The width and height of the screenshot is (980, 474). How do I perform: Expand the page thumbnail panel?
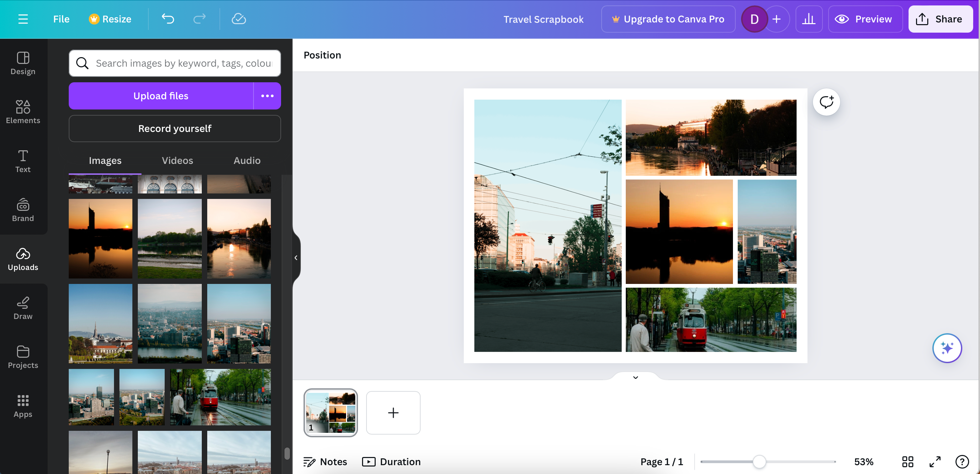635,377
